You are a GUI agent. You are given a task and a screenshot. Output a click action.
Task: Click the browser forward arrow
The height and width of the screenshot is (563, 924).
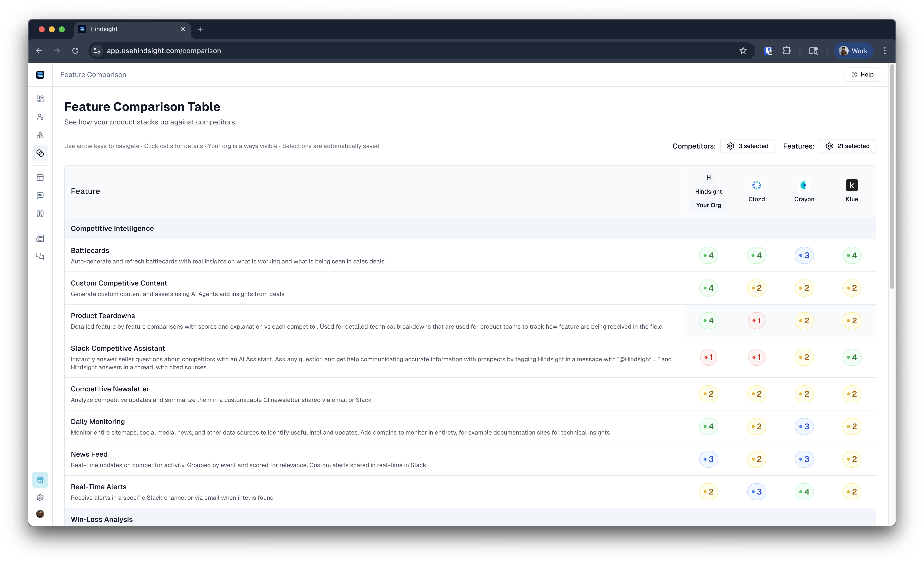[x=57, y=51]
